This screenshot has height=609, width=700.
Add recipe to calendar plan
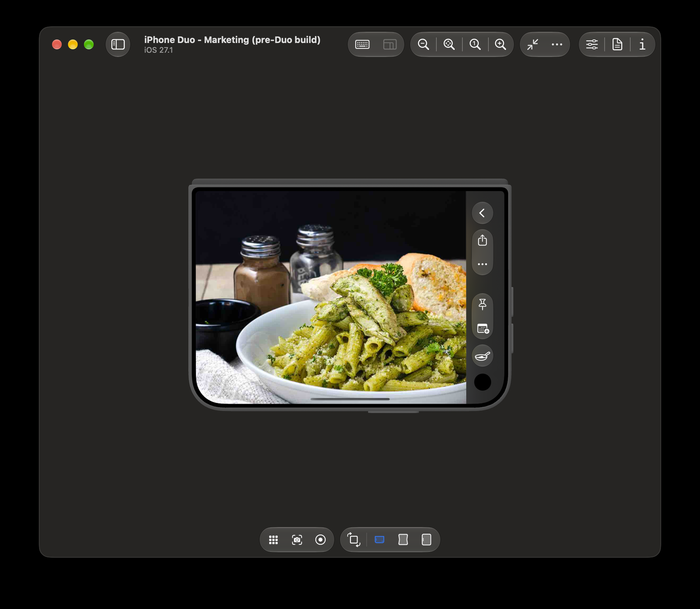coord(483,329)
